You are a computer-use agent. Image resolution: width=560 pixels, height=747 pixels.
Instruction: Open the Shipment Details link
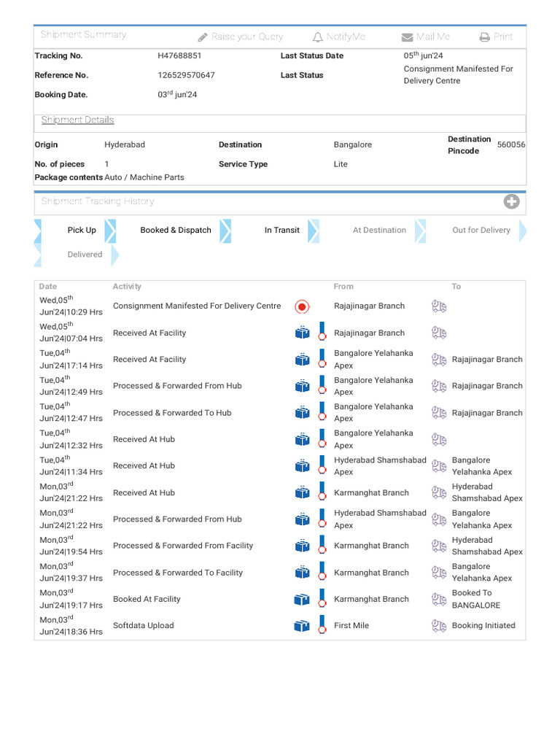pos(78,120)
